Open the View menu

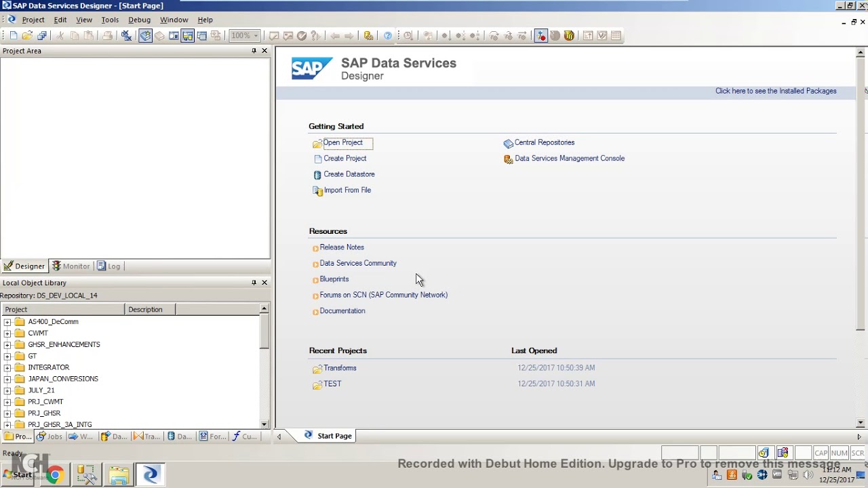[84, 20]
